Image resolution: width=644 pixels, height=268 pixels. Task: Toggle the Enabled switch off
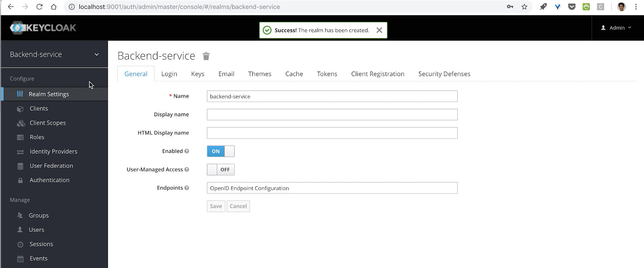coord(221,151)
